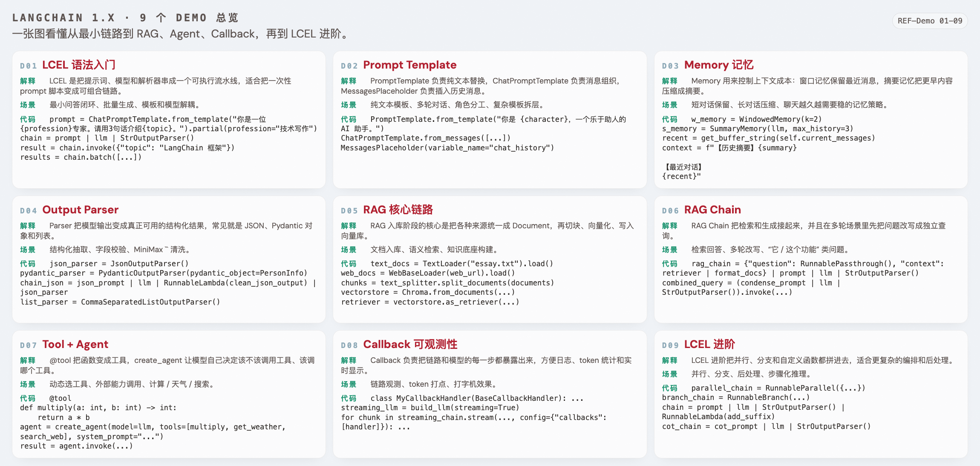
Task: Select the MessagesPlaceholder(variable_name="chat_history") line
Action: (447, 148)
